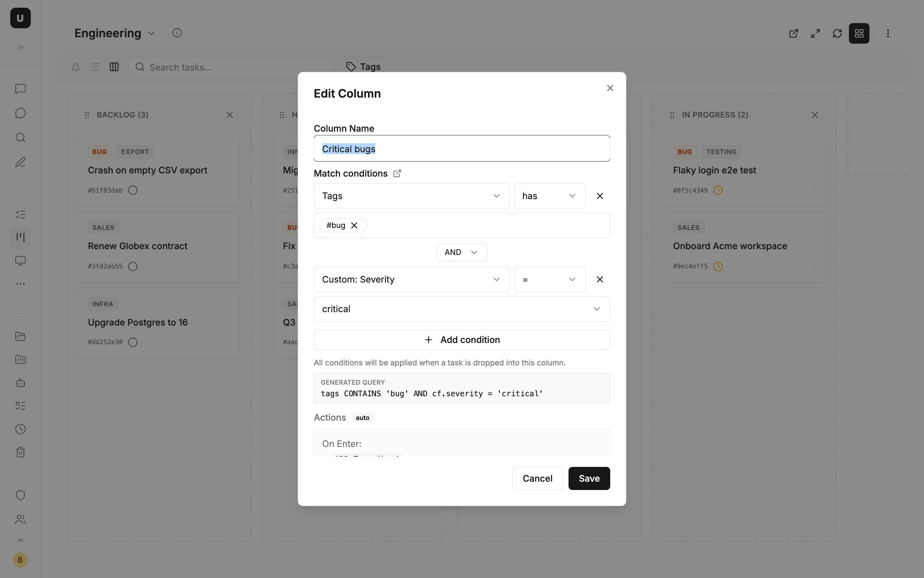924x578 pixels.
Task: Switch to columns view icon in toolbar
Action: 114,67
